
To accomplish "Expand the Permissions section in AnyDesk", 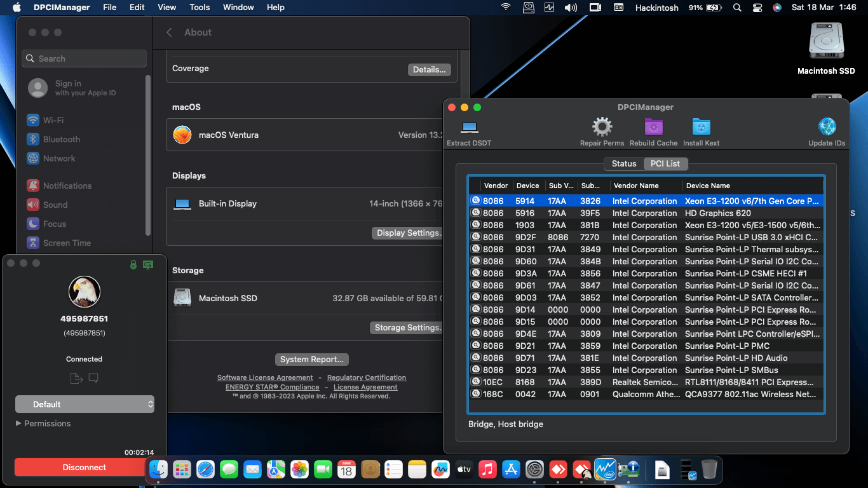I will pos(43,423).
